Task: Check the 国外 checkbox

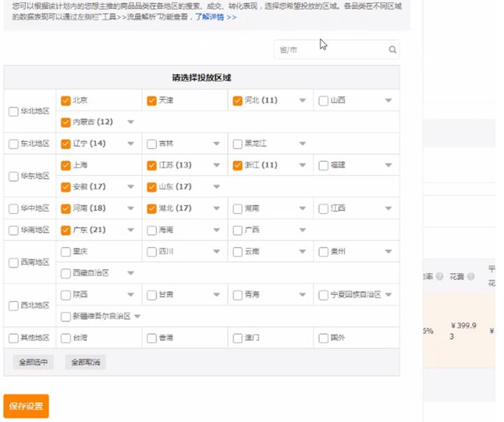Action: pos(324,338)
